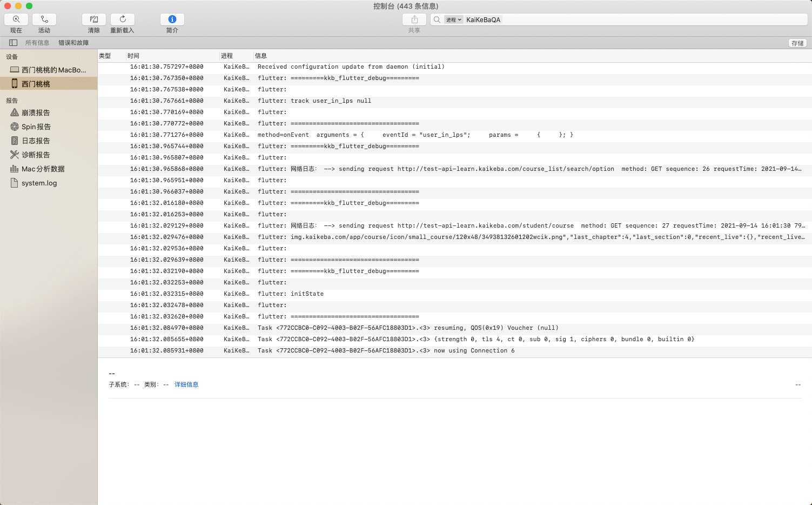The width and height of the screenshot is (812, 505).
Task: Open the 进程 filter dropdown in search
Action: 453,19
